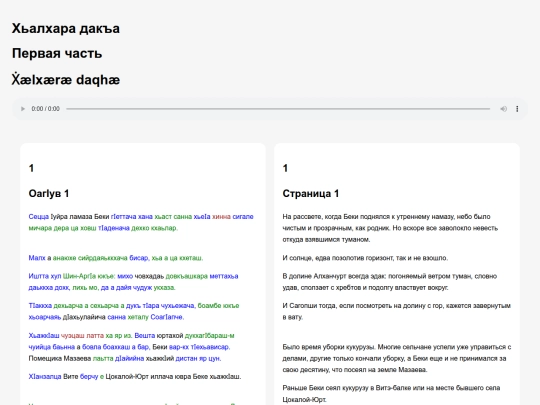The height and width of the screenshot is (405, 540).
Task: Click the blue word "дистан"
Action: 186,359
